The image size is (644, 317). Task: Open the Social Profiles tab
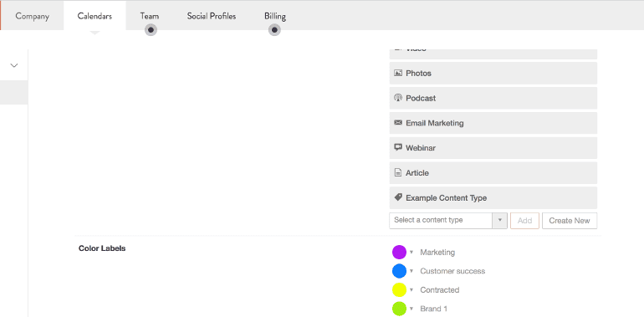(x=212, y=16)
